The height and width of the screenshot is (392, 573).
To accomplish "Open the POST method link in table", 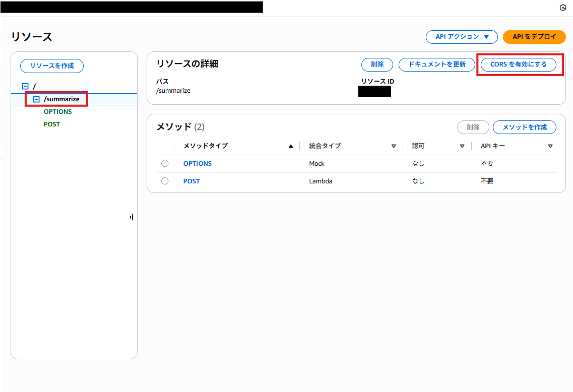I will (192, 181).
